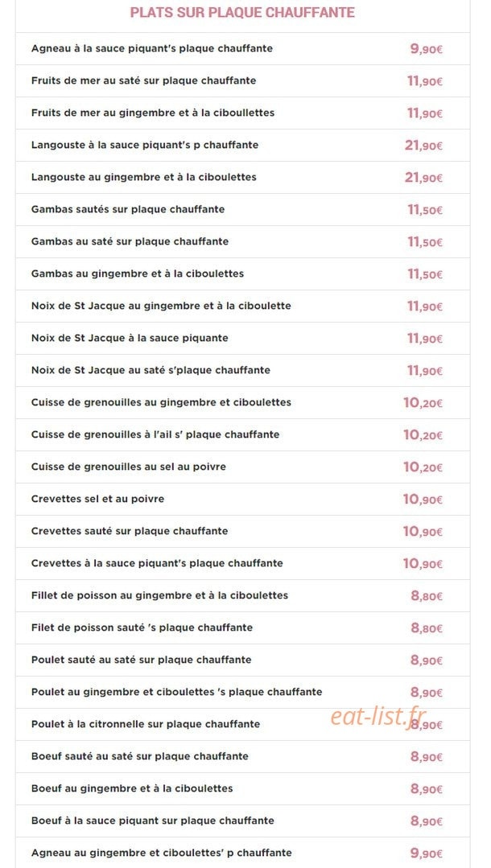
Task: Select Agneau à la sauce piquant's plaque chauffante
Action: click(242, 49)
